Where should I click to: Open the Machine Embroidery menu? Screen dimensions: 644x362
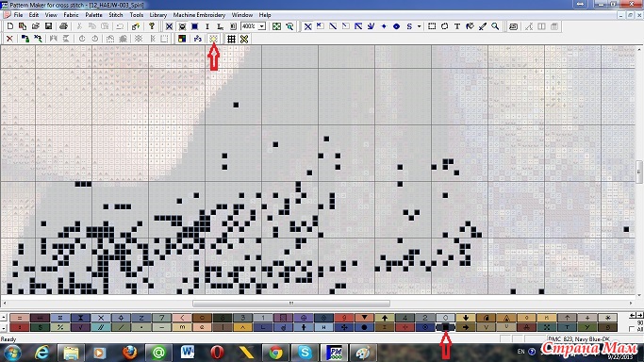pyautogui.click(x=199, y=15)
